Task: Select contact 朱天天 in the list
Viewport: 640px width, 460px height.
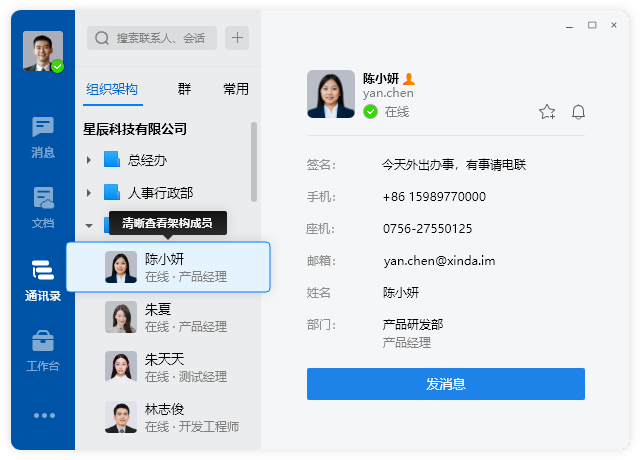Action: click(168, 367)
